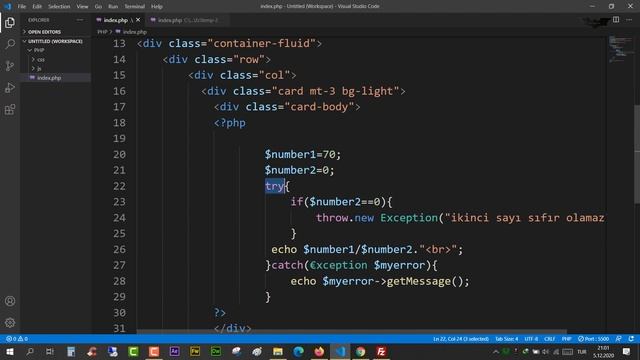Open the Terminal menu
This screenshot has width=640, height=360.
pyautogui.click(x=134, y=7)
